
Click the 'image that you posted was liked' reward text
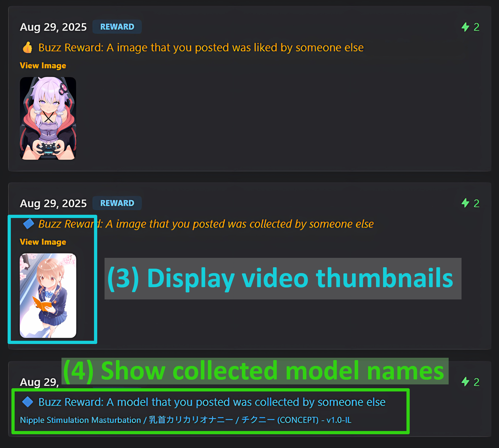[x=201, y=47]
